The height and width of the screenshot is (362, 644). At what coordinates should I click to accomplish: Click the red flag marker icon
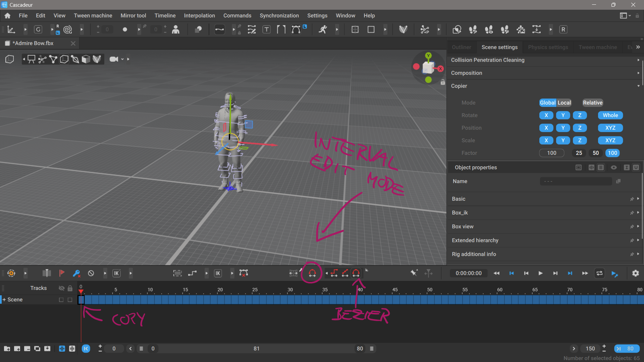[x=62, y=273]
